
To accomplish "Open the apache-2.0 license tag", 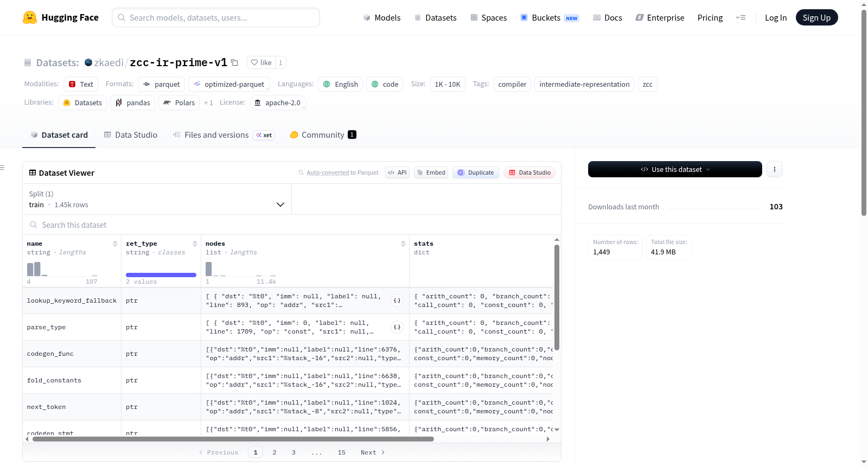I will pos(278,103).
